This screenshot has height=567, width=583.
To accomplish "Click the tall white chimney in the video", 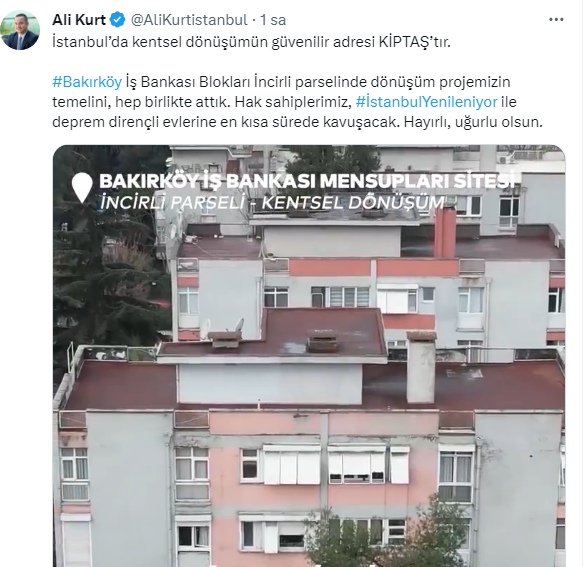I will click(x=421, y=367).
